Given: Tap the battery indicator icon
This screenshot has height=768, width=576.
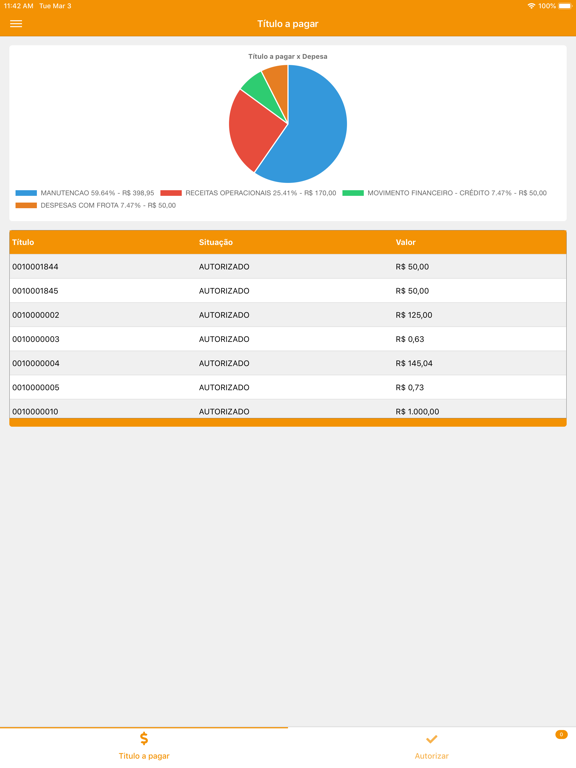Looking at the screenshot, I should (565, 6).
